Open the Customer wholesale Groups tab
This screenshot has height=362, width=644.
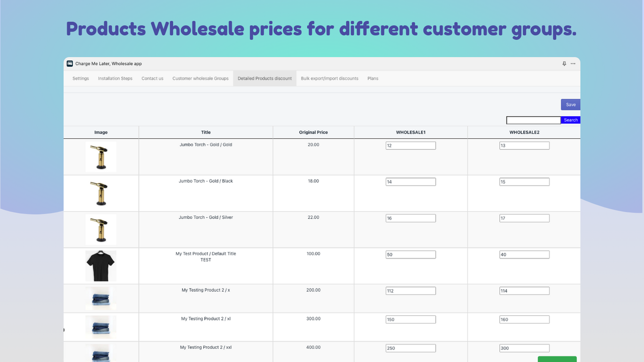pos(200,78)
